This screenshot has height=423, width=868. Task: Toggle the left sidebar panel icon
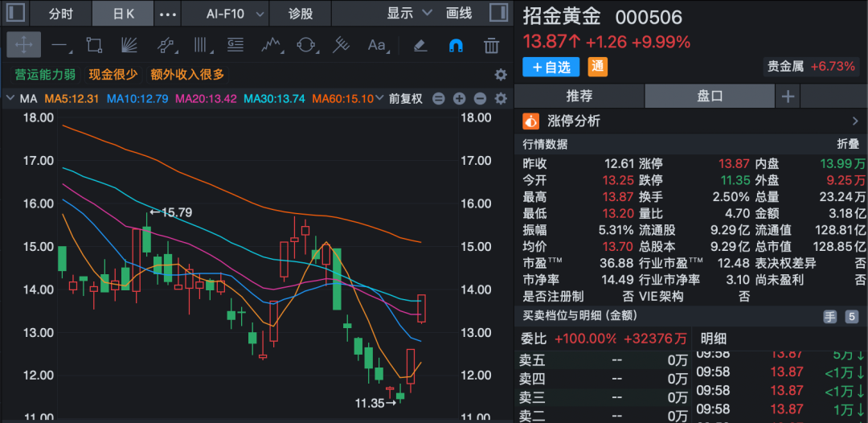(x=16, y=14)
